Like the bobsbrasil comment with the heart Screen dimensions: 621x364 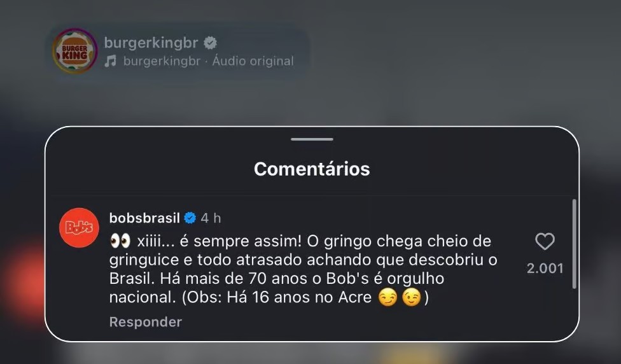tap(545, 241)
